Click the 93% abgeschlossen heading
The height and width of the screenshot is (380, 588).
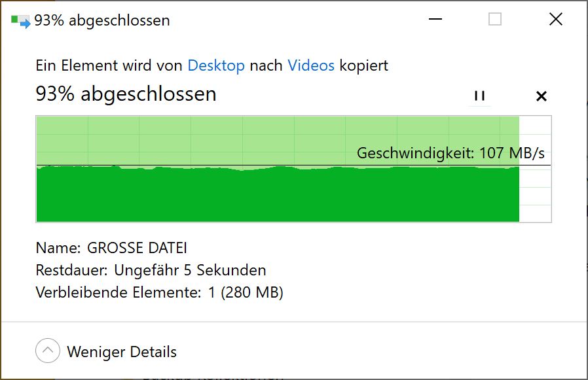tap(126, 94)
